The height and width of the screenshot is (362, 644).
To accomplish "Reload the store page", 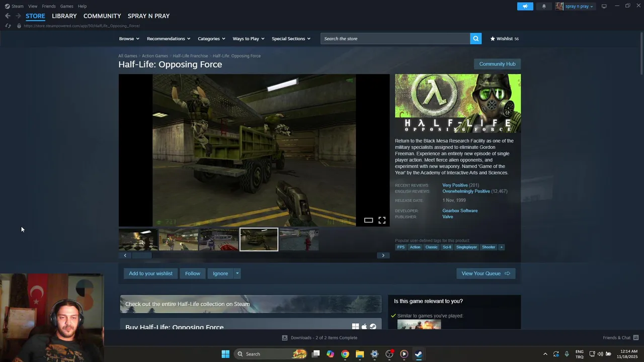I will tap(8, 26).
